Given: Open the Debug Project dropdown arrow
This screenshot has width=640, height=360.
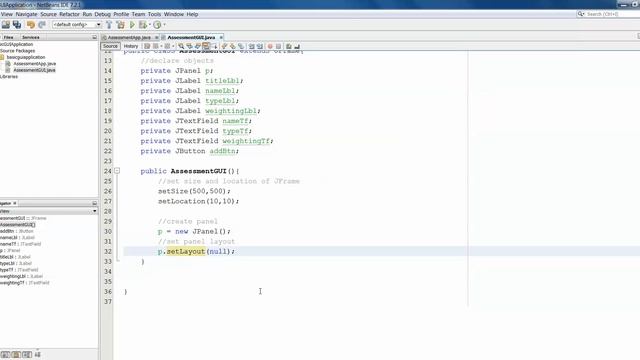Looking at the screenshot, I should click(149, 25).
